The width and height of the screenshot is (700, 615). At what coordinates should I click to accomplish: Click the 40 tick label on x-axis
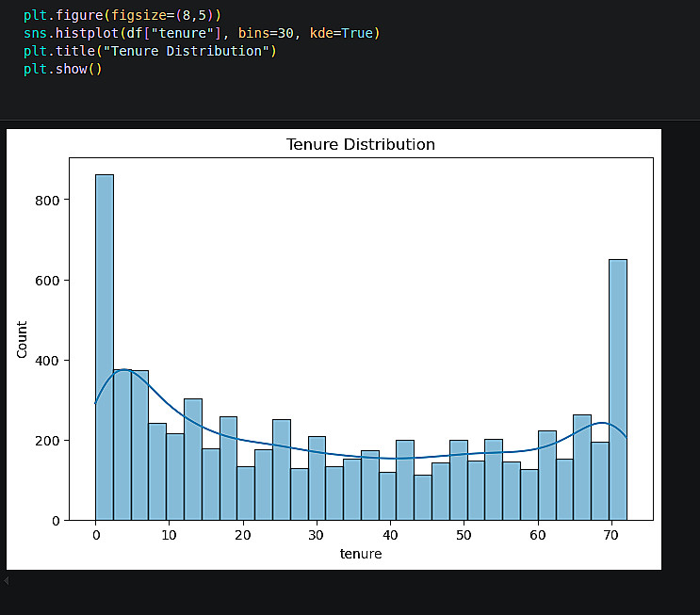[390, 536]
